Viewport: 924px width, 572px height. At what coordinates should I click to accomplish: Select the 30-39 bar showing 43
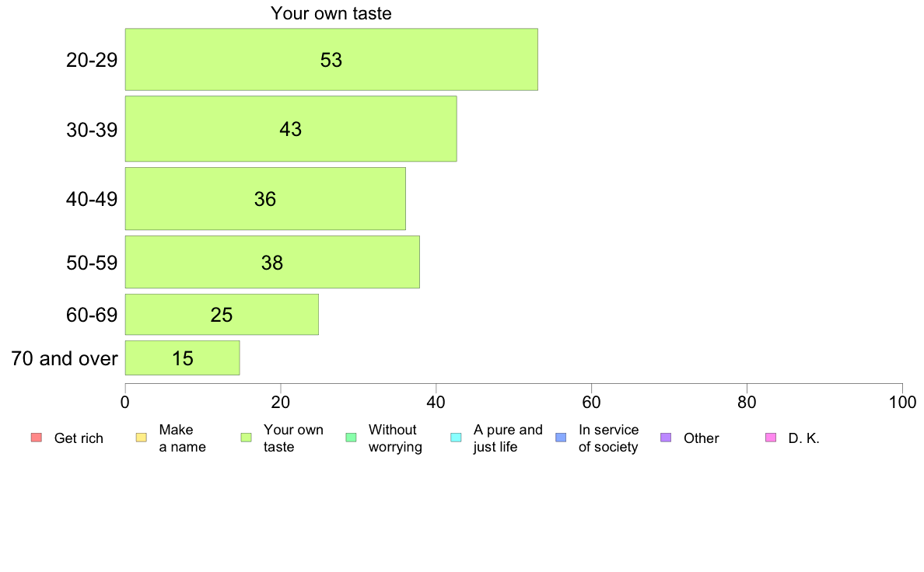[x=291, y=129]
